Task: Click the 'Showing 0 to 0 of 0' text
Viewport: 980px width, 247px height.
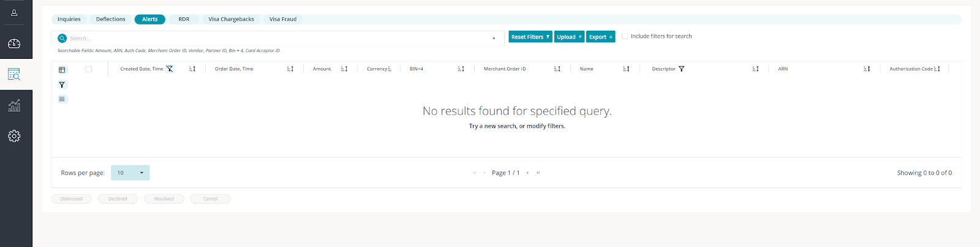Action: [924, 173]
